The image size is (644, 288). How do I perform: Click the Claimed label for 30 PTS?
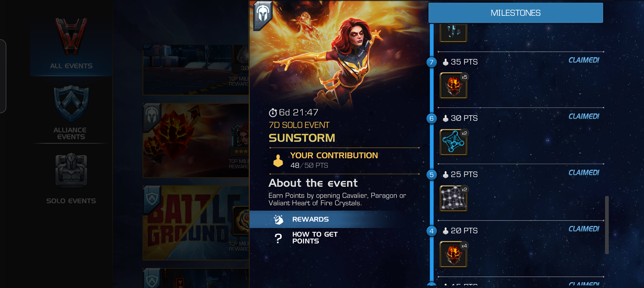tap(584, 117)
